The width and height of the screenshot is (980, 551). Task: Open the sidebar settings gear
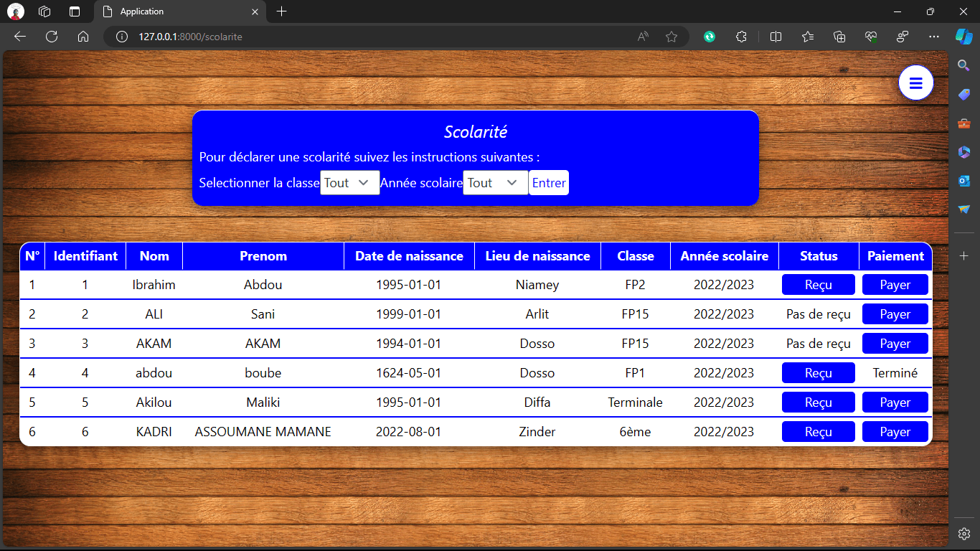point(964,534)
